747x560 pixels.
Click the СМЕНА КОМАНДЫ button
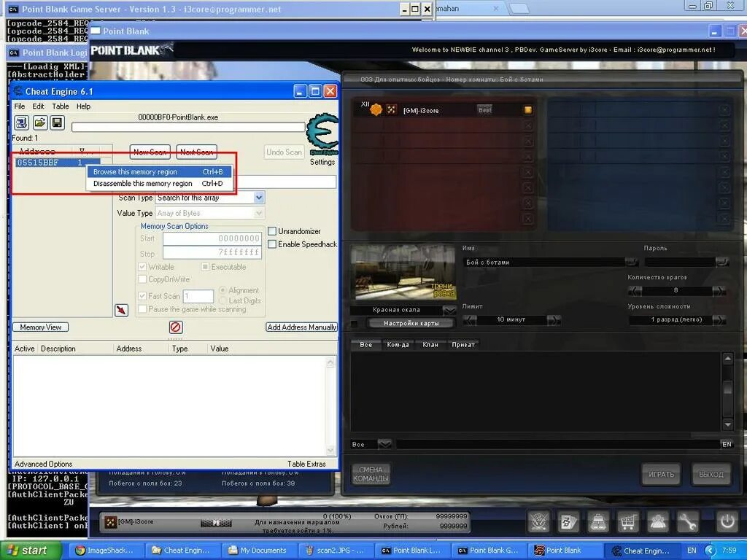point(371,474)
